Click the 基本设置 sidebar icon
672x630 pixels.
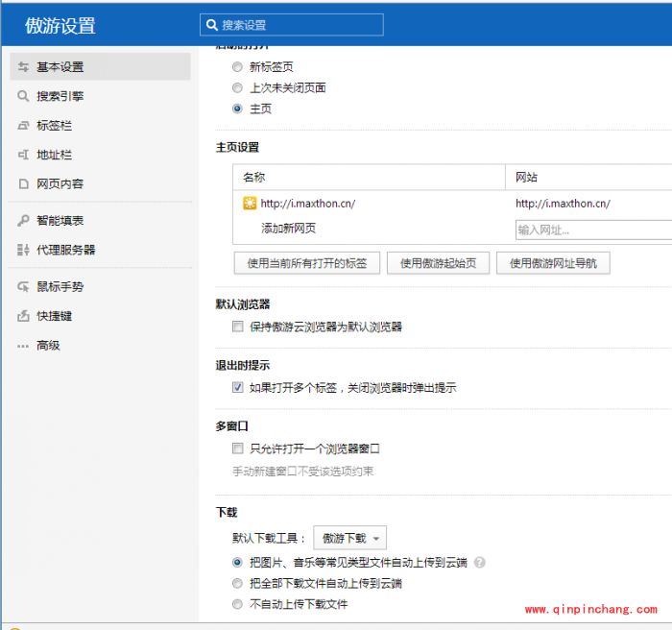[x=23, y=67]
